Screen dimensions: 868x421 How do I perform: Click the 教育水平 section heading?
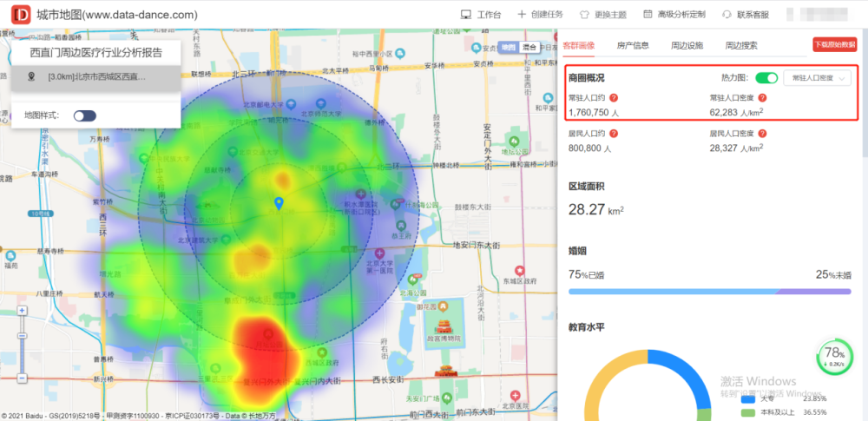pyautogui.click(x=586, y=327)
